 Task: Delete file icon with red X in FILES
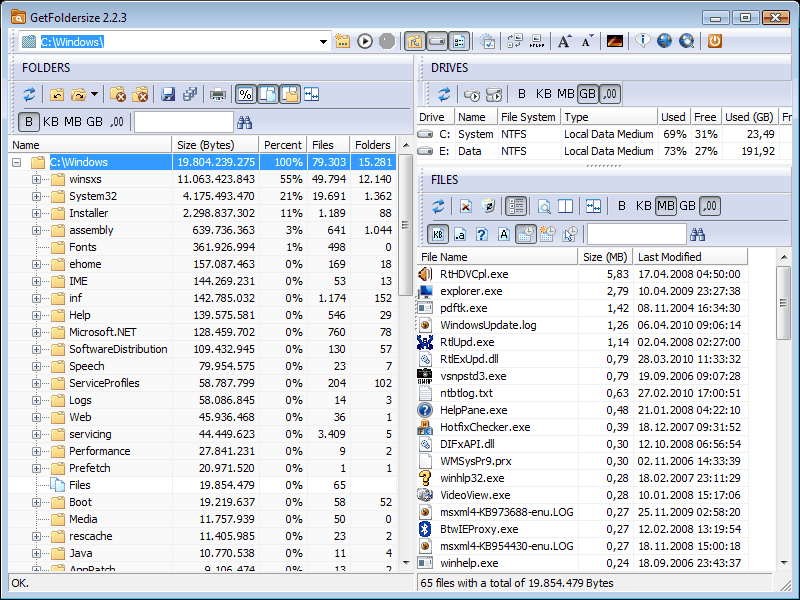click(465, 206)
